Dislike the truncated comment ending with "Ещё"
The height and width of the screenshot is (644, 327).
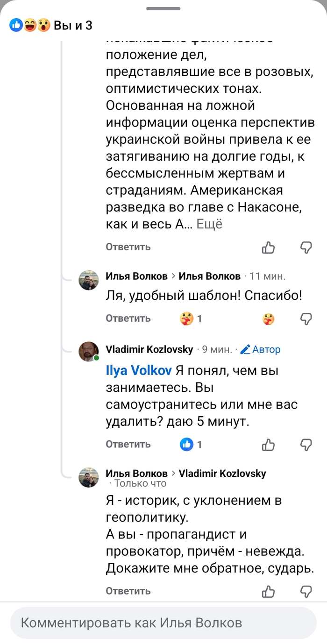(306, 248)
